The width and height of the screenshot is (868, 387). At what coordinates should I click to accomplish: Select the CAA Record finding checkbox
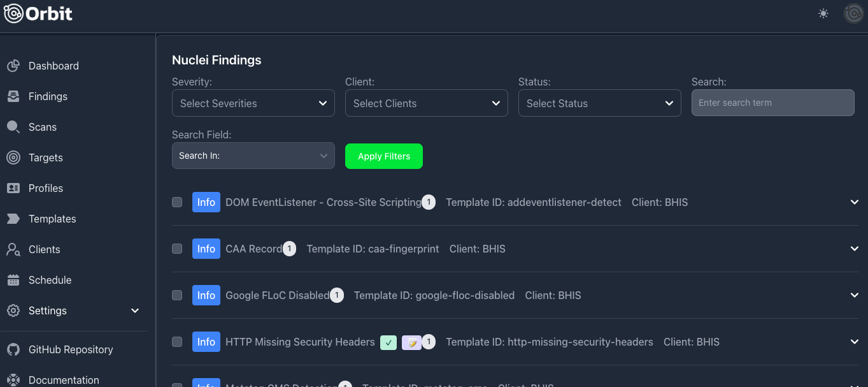point(177,249)
